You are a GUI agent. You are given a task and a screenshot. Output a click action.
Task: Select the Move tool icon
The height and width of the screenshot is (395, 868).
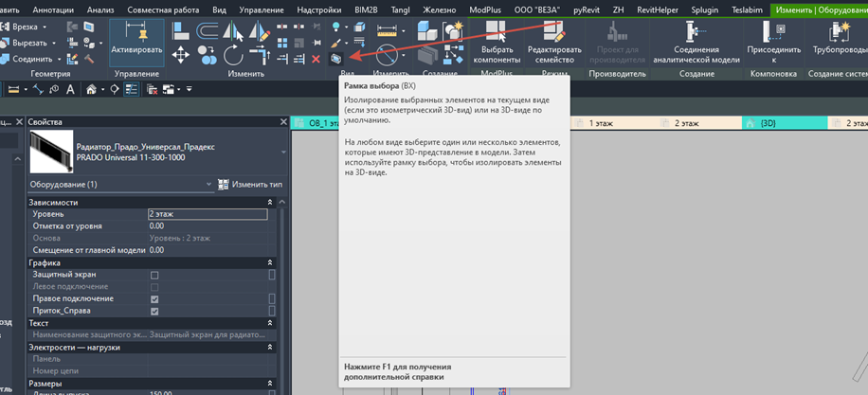[x=180, y=55]
